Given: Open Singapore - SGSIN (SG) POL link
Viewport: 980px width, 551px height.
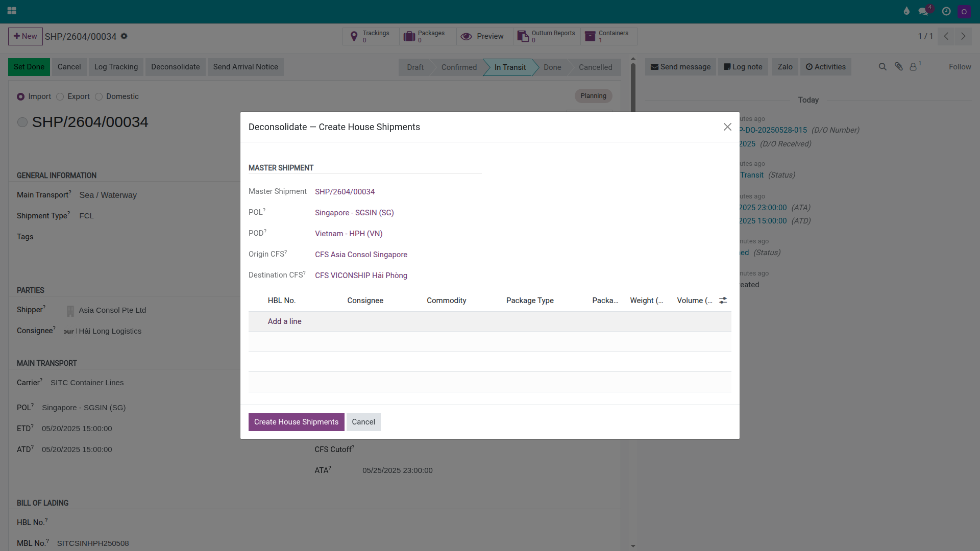Looking at the screenshot, I should pos(354,213).
